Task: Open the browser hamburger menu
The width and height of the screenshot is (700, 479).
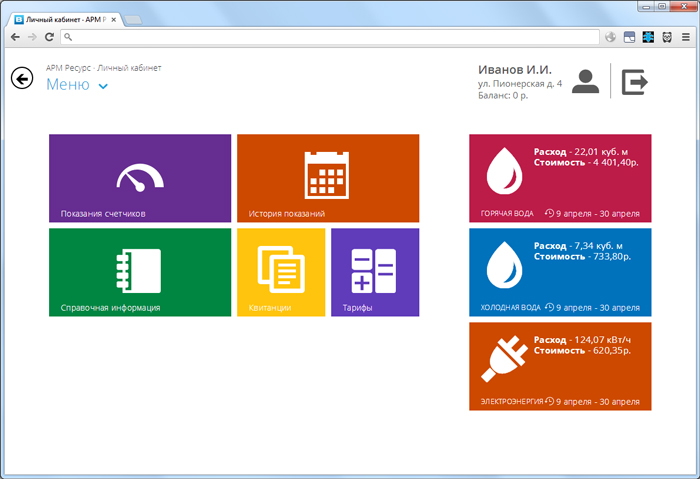Action: coord(685,37)
